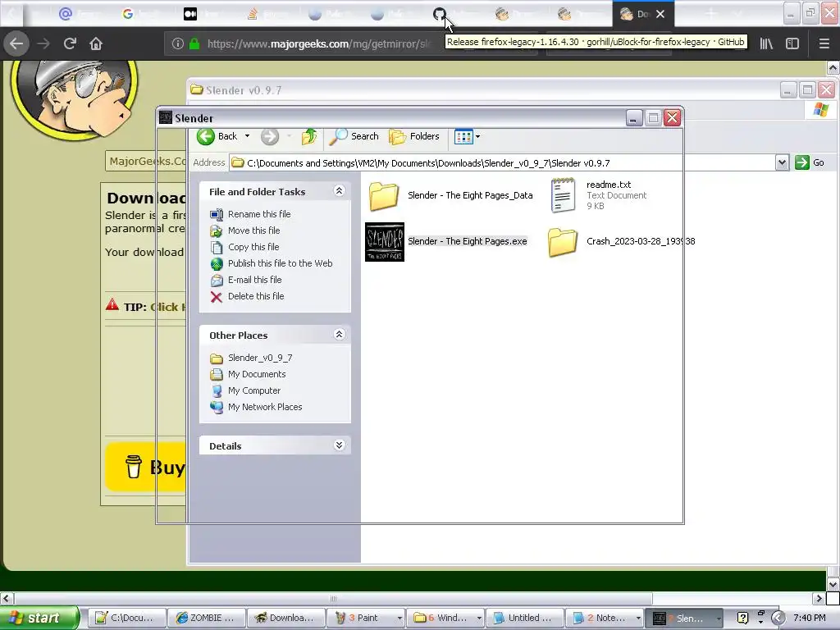The image size is (840, 630).
Task: Open Slender_v0_9_7 in Other Places
Action: pyautogui.click(x=260, y=358)
